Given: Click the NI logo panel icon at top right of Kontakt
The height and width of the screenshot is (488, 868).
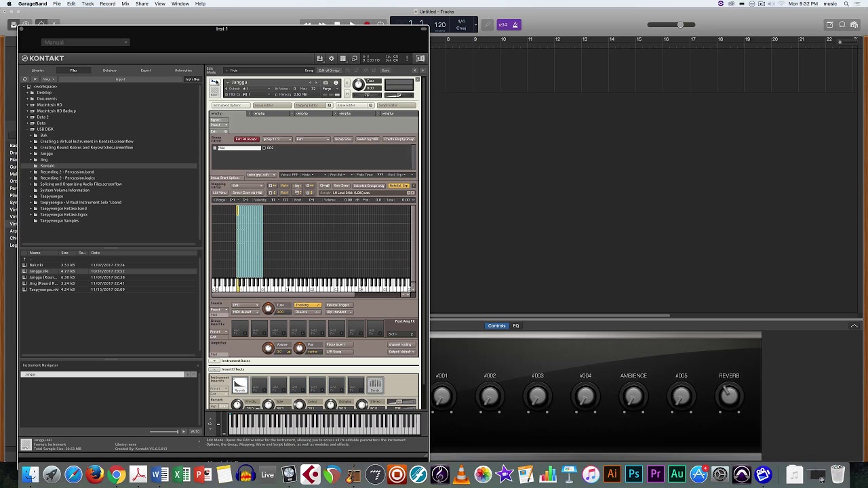Looking at the screenshot, I should pos(420,58).
